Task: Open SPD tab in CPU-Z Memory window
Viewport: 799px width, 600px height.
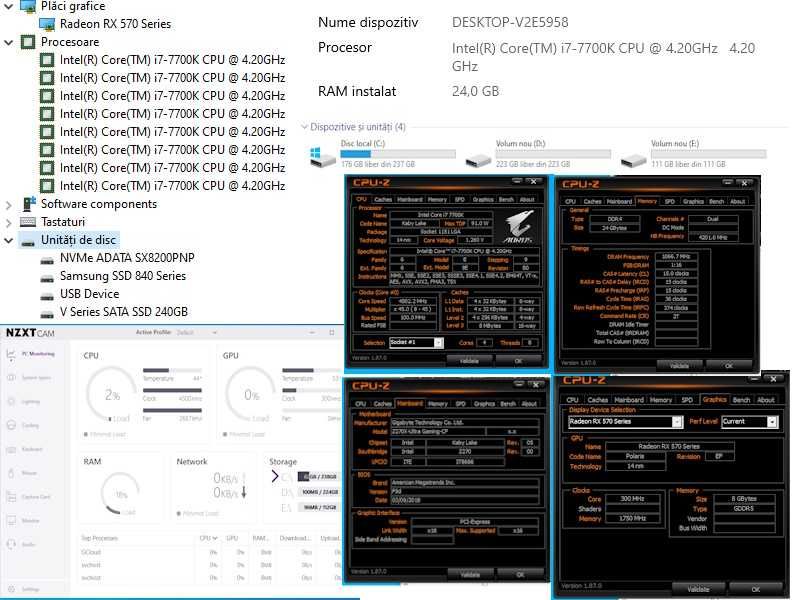Action: pos(670,201)
